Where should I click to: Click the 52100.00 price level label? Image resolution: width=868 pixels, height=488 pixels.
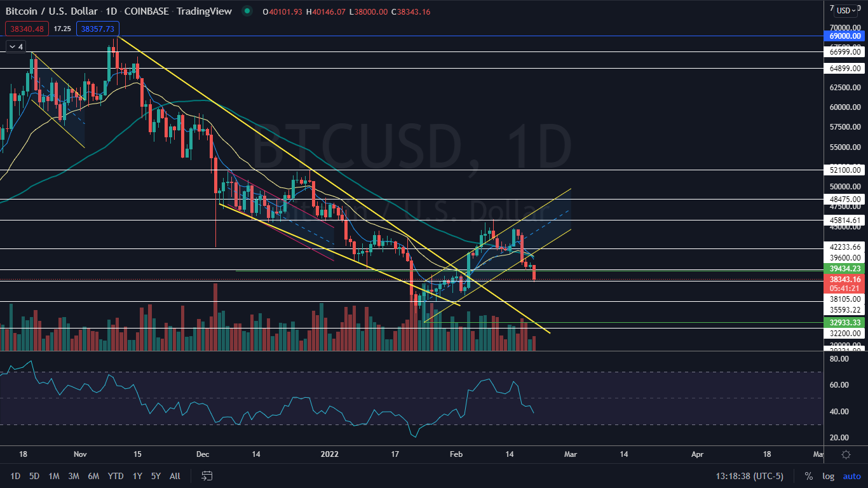pos(846,170)
